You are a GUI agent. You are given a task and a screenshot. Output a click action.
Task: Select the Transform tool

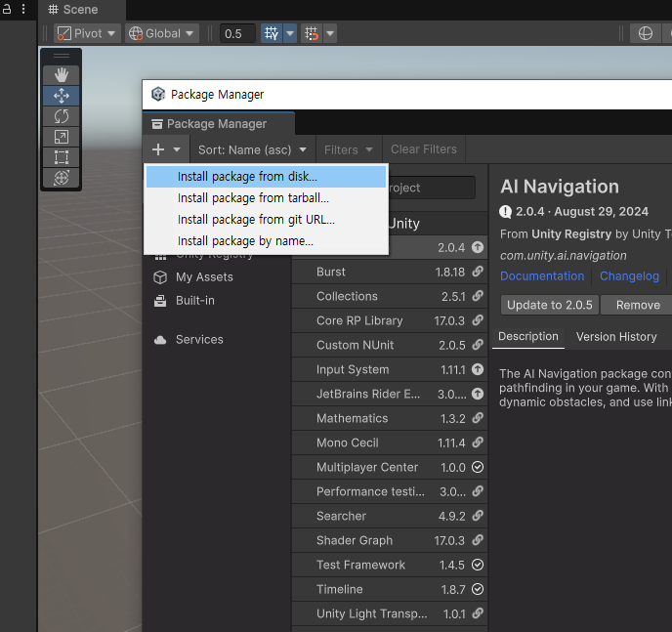(x=62, y=178)
